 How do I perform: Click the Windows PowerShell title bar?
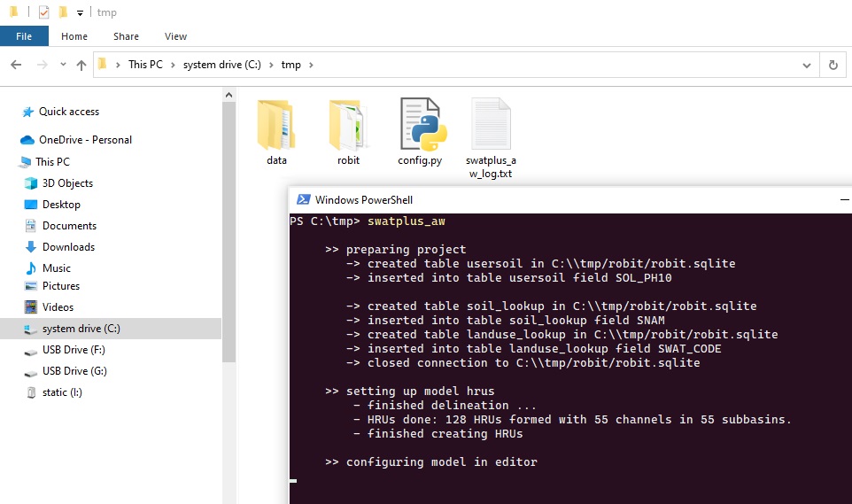(570, 199)
